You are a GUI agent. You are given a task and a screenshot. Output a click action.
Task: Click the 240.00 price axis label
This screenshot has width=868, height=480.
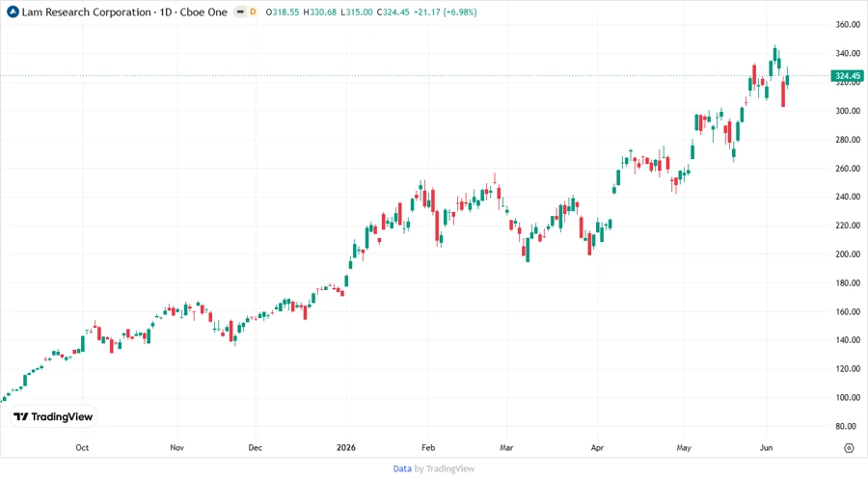point(848,197)
